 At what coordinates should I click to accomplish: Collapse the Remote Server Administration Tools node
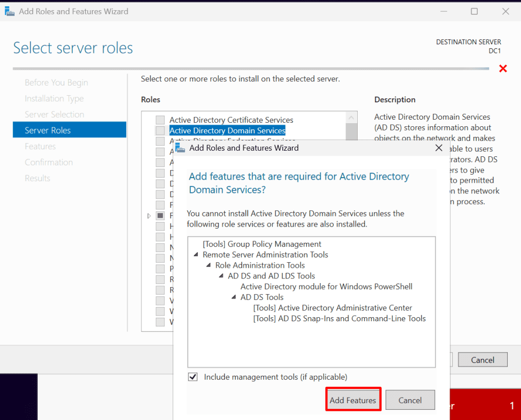196,255
